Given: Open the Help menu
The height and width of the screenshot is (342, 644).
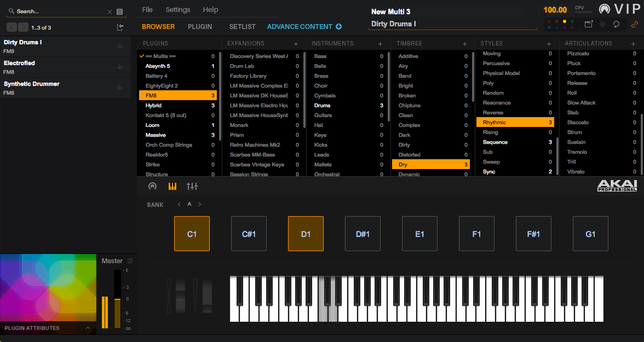Looking at the screenshot, I should pos(210,10).
